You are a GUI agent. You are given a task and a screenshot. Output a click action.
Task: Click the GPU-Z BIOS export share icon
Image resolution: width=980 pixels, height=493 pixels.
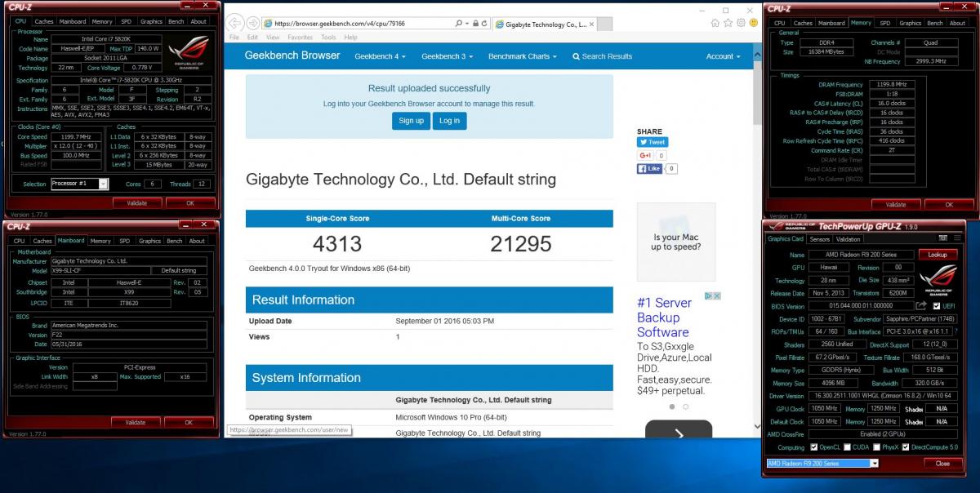(x=921, y=305)
